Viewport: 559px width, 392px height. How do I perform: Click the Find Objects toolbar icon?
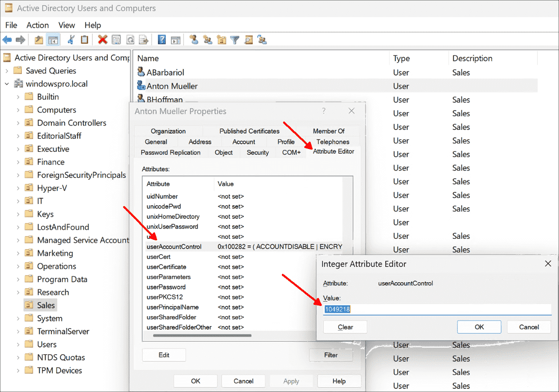(248, 40)
